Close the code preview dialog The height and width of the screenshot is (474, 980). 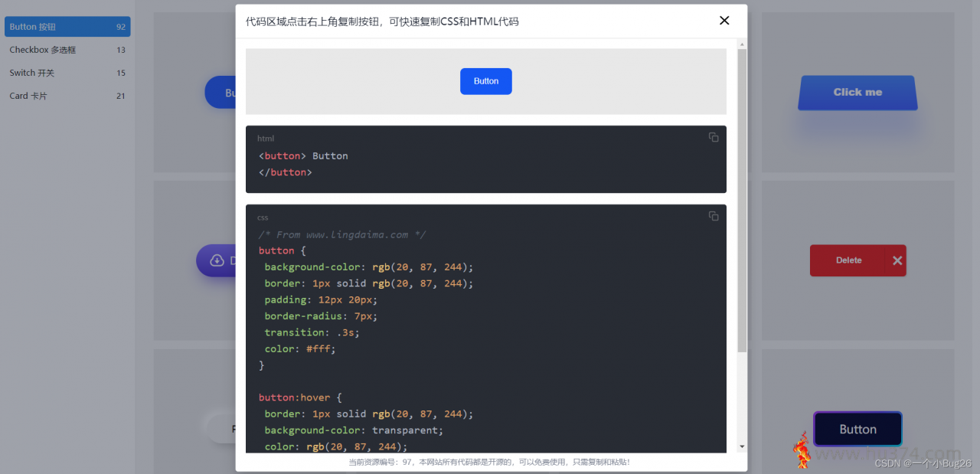724,21
